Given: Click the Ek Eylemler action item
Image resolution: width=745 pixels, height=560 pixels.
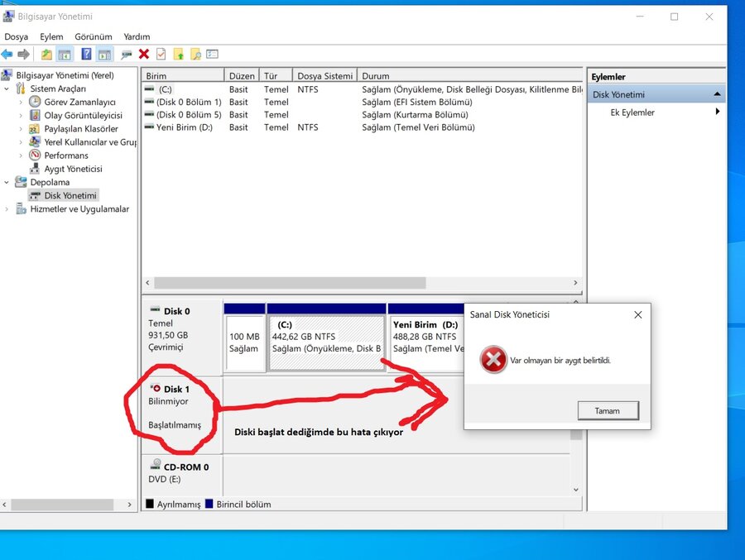Looking at the screenshot, I should click(x=632, y=112).
